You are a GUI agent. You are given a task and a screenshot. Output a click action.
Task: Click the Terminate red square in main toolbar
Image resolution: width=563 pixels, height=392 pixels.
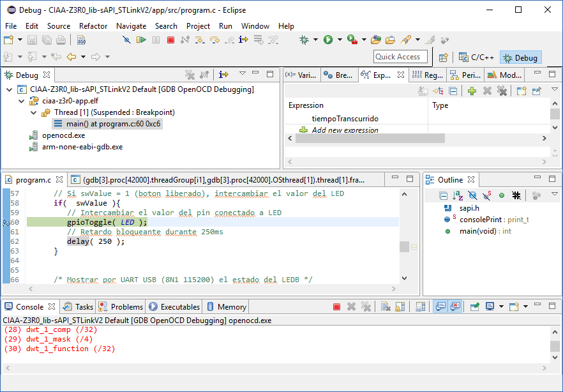pyautogui.click(x=170, y=40)
